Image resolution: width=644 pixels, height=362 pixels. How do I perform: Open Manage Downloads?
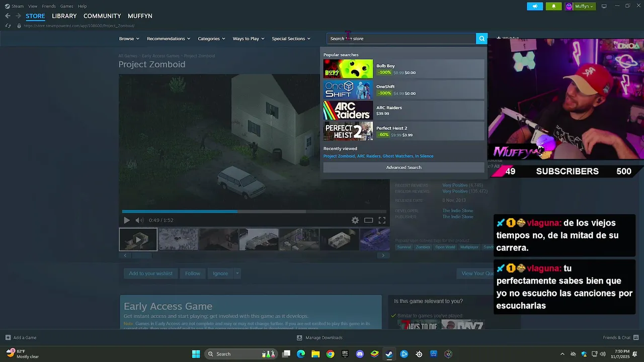pos(319,338)
